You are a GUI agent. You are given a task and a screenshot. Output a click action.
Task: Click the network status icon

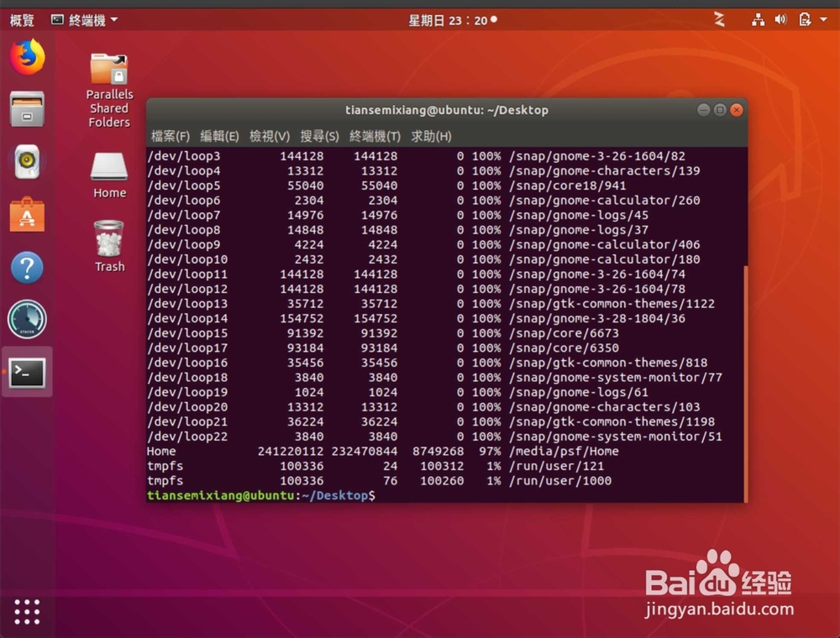click(x=758, y=20)
